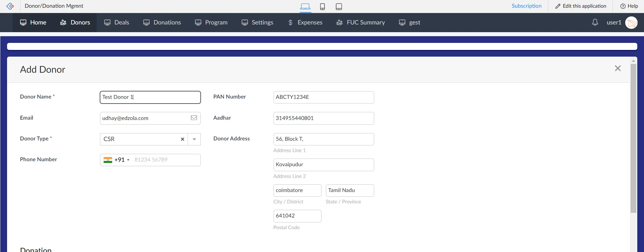Click the user1 profile avatar
This screenshot has width=644, height=252.
point(631,22)
